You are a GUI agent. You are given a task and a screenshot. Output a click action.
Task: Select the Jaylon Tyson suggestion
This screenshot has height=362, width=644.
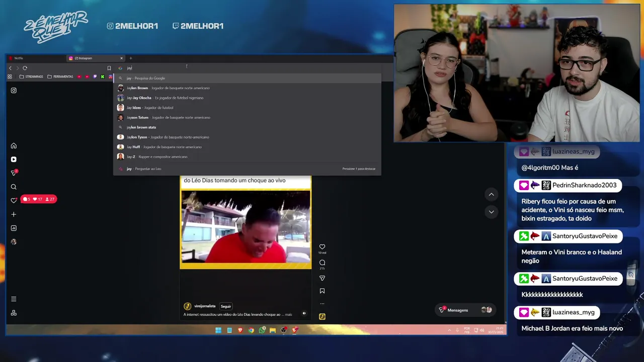[x=247, y=137]
